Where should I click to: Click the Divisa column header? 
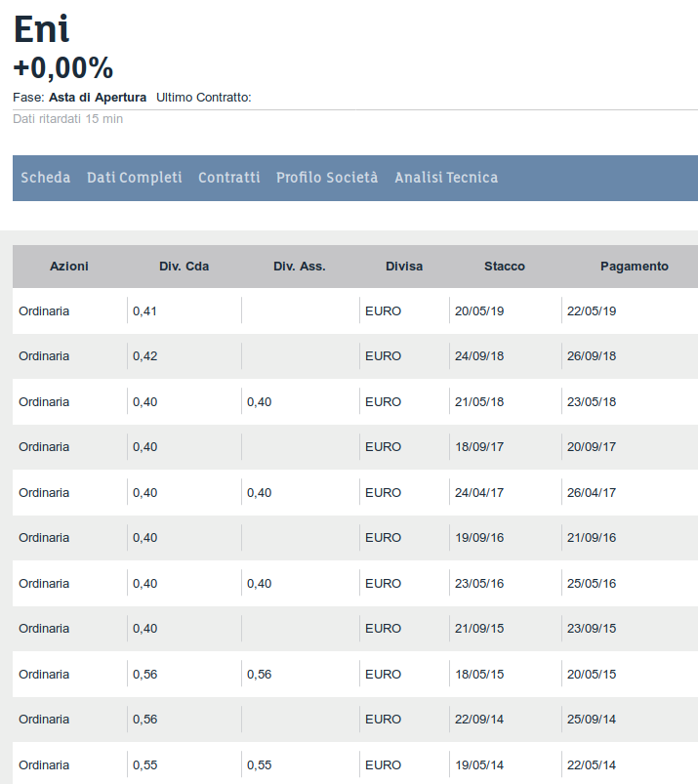404,266
